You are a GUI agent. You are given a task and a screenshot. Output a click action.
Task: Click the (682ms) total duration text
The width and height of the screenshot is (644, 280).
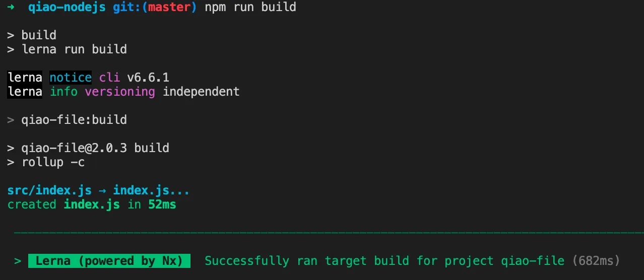coord(596,261)
